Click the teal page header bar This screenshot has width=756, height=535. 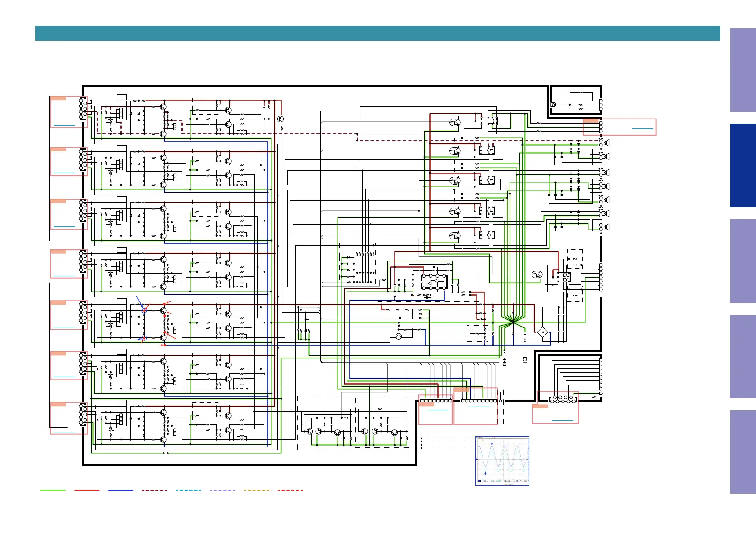pyautogui.click(x=378, y=33)
